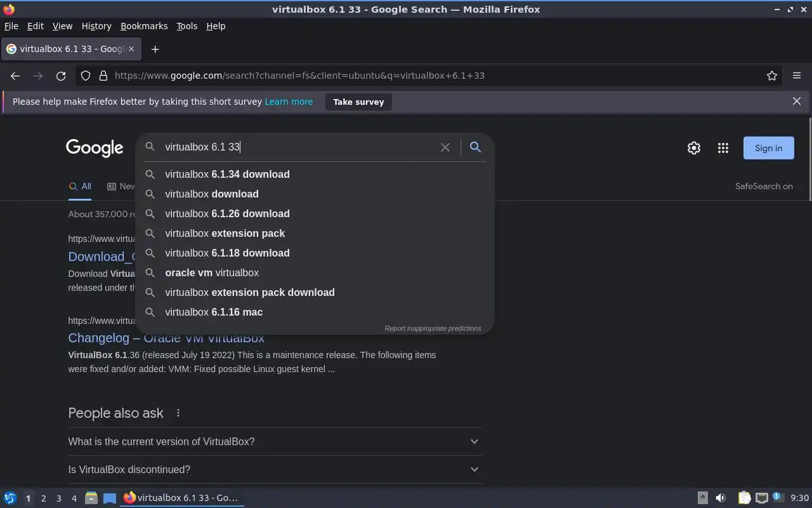
Task: Click the blue magnifier search submit button
Action: (475, 147)
